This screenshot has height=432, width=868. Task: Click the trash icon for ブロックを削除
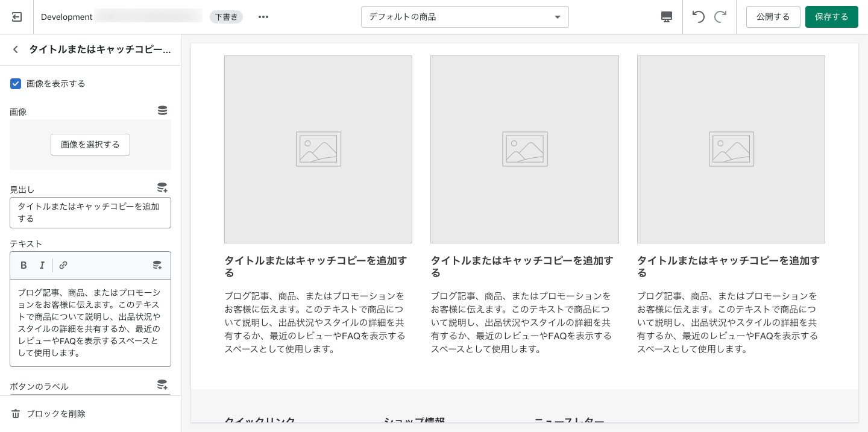[16, 414]
